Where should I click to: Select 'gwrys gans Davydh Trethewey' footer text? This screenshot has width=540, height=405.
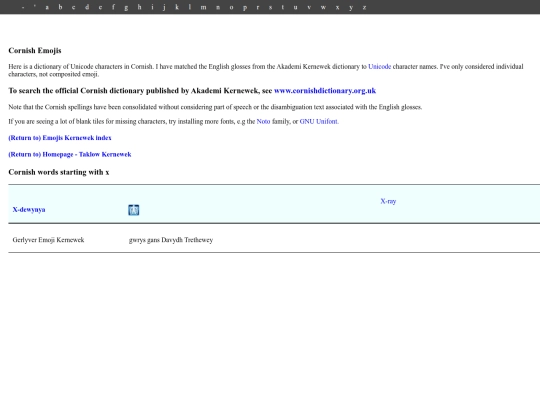coord(171,240)
